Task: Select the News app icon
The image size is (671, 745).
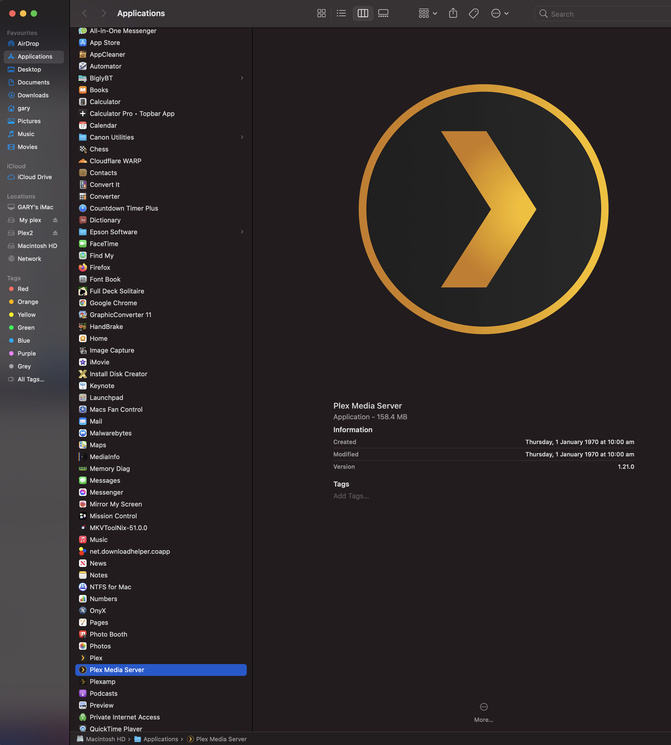Action: pyautogui.click(x=83, y=564)
